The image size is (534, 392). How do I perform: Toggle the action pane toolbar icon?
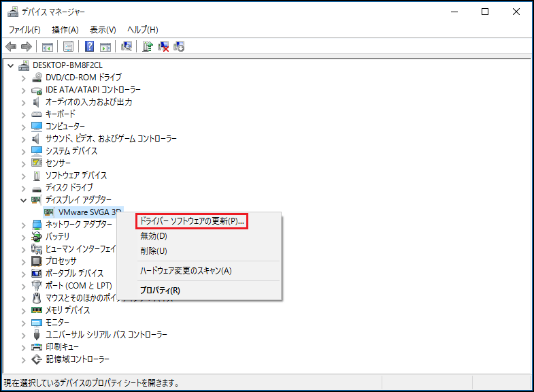(105, 47)
